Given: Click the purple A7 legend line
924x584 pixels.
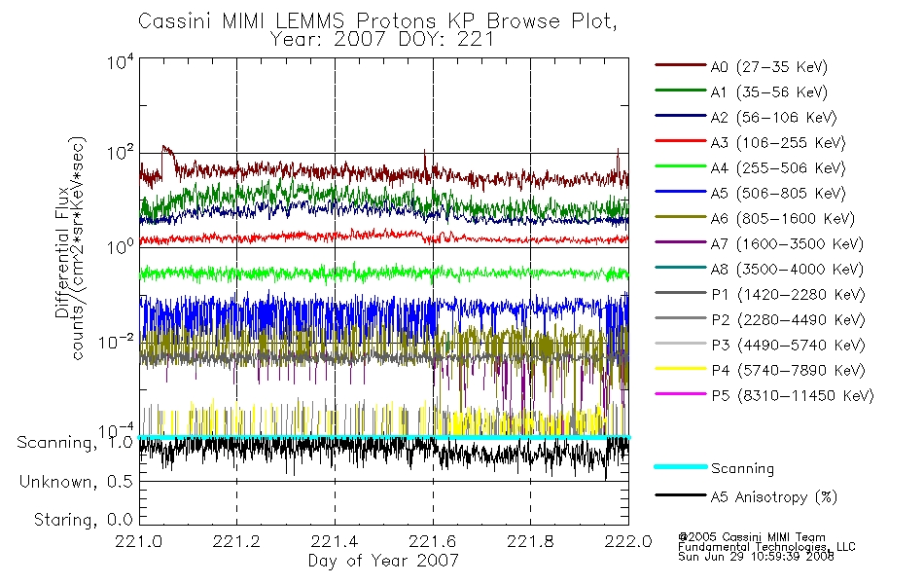Looking at the screenshot, I should tap(680, 241).
